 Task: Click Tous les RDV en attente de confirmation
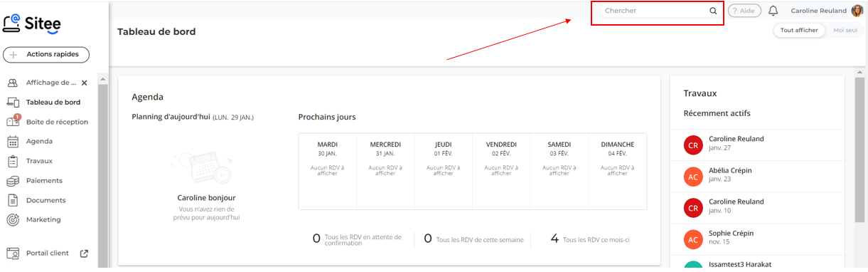[358, 239]
